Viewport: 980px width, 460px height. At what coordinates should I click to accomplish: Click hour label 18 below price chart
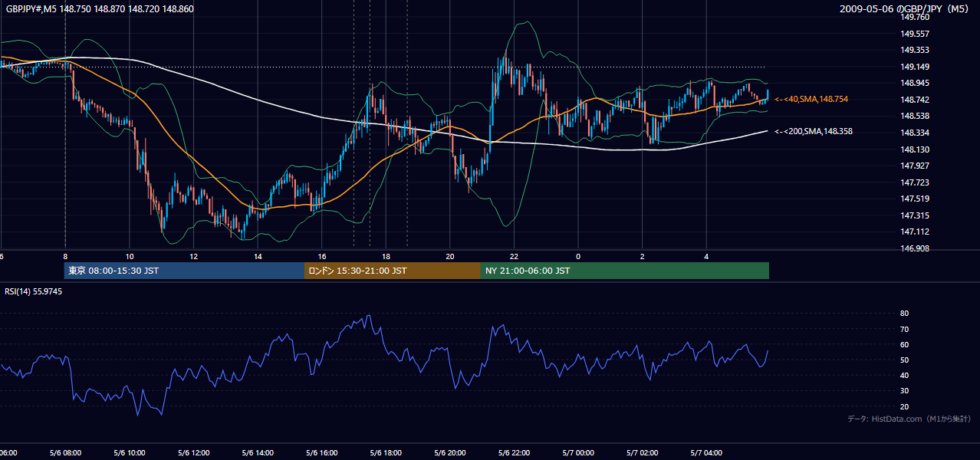pyautogui.click(x=386, y=257)
